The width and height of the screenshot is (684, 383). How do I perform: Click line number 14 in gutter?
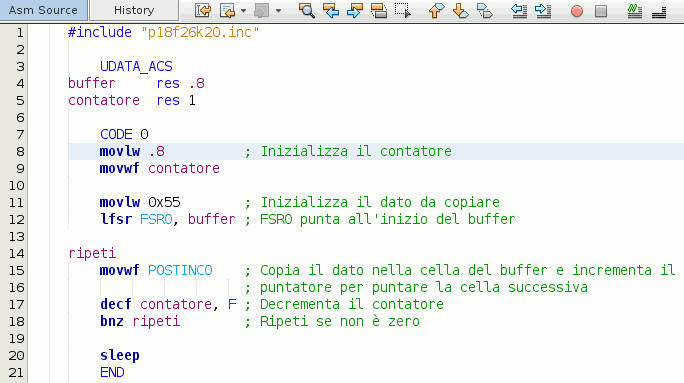(x=17, y=253)
